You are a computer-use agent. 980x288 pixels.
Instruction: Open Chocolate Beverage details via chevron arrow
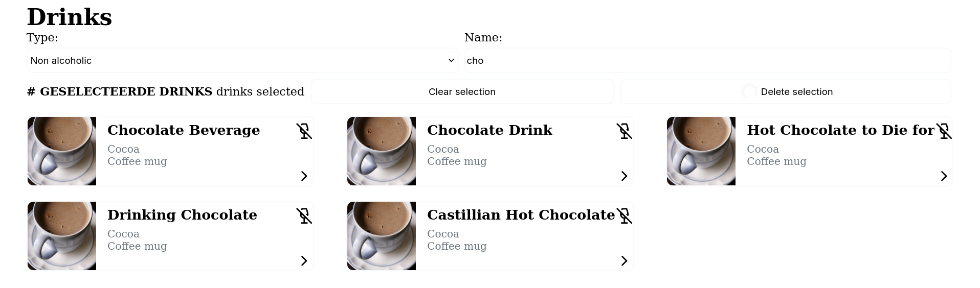click(x=304, y=176)
